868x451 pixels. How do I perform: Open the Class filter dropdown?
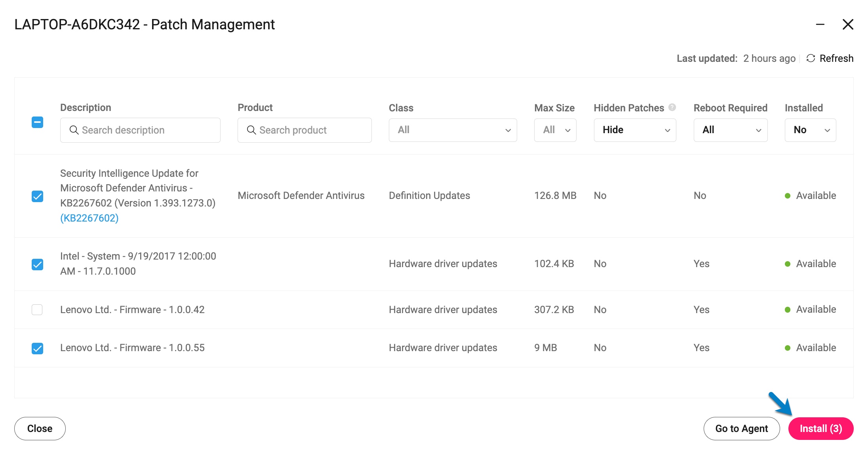(453, 130)
